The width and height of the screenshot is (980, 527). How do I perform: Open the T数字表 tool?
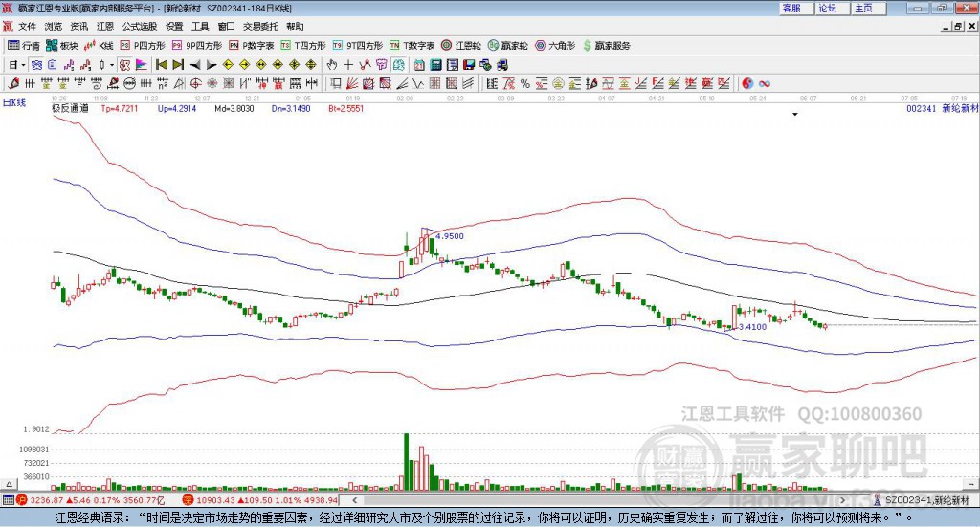(x=412, y=46)
